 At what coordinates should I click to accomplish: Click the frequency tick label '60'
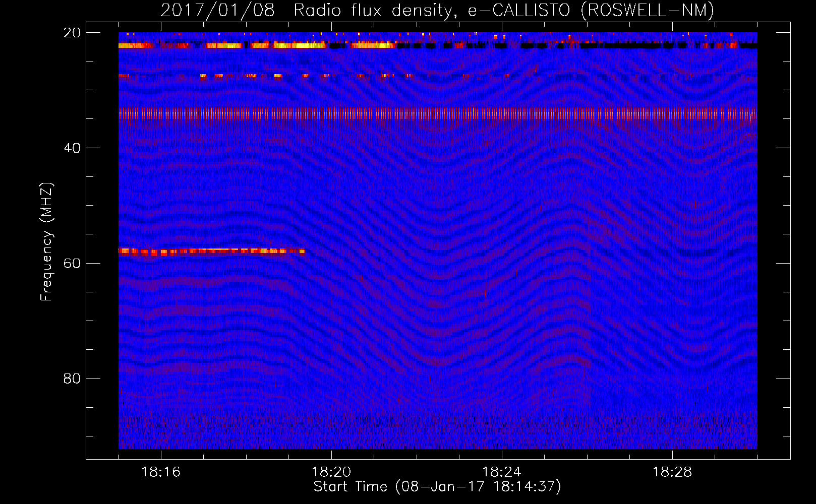click(x=72, y=264)
